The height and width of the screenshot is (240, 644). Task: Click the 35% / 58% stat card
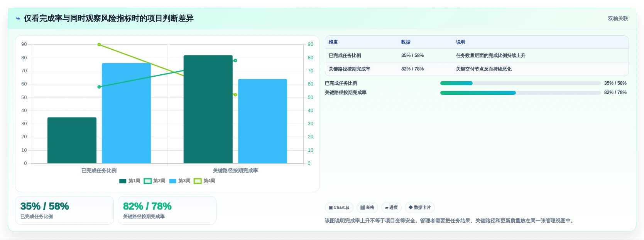tap(64, 210)
